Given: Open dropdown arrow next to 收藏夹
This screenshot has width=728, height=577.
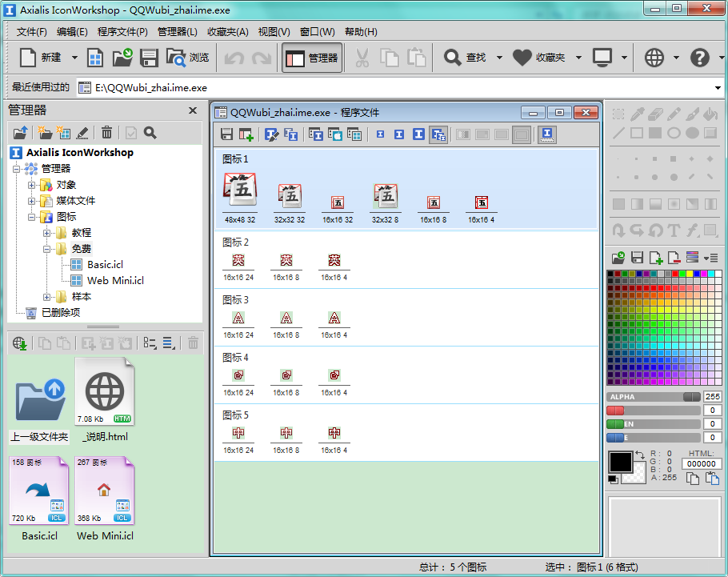Looking at the screenshot, I should 578,58.
